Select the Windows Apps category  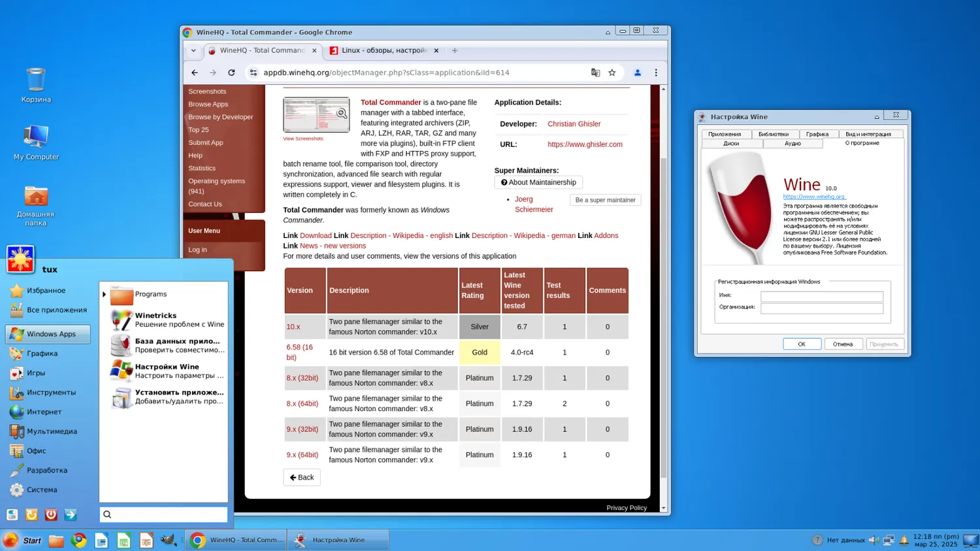coord(48,334)
